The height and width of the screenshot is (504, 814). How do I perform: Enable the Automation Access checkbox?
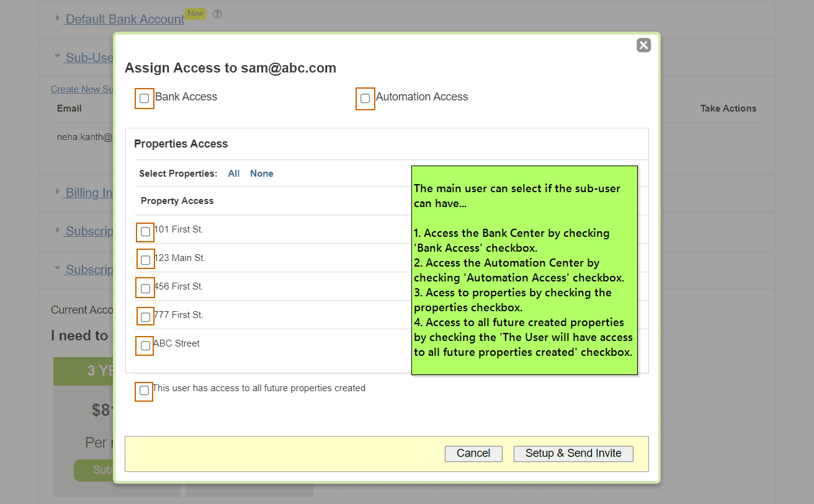[365, 99]
